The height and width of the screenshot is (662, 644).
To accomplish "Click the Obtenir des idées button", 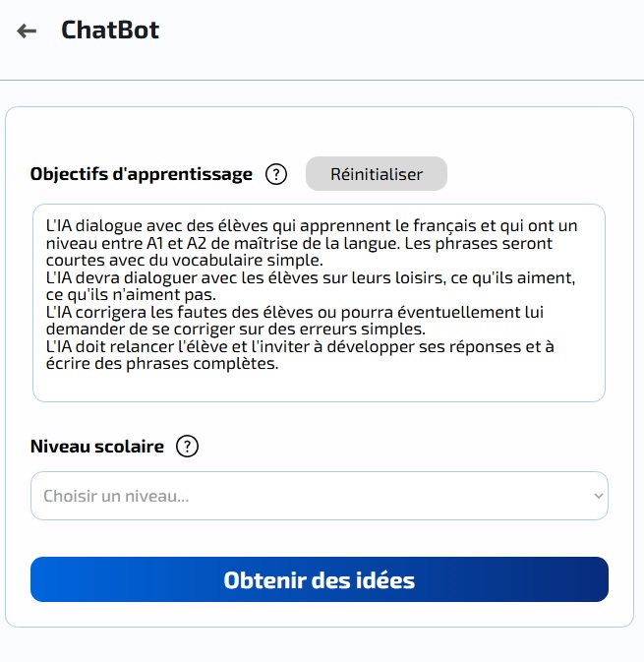I will (319, 579).
